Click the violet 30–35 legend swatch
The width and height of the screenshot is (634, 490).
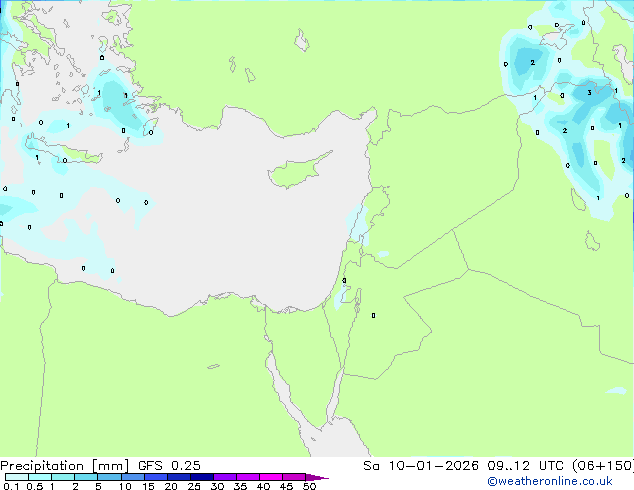[225, 477]
